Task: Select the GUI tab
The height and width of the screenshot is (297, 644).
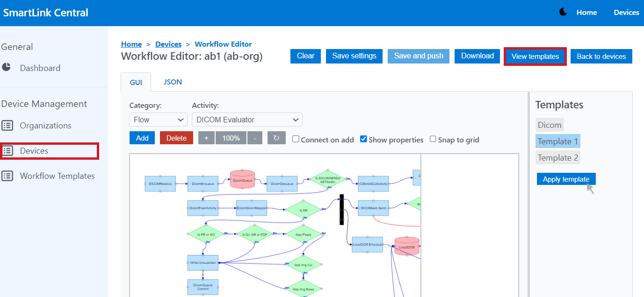Action: [x=136, y=82]
